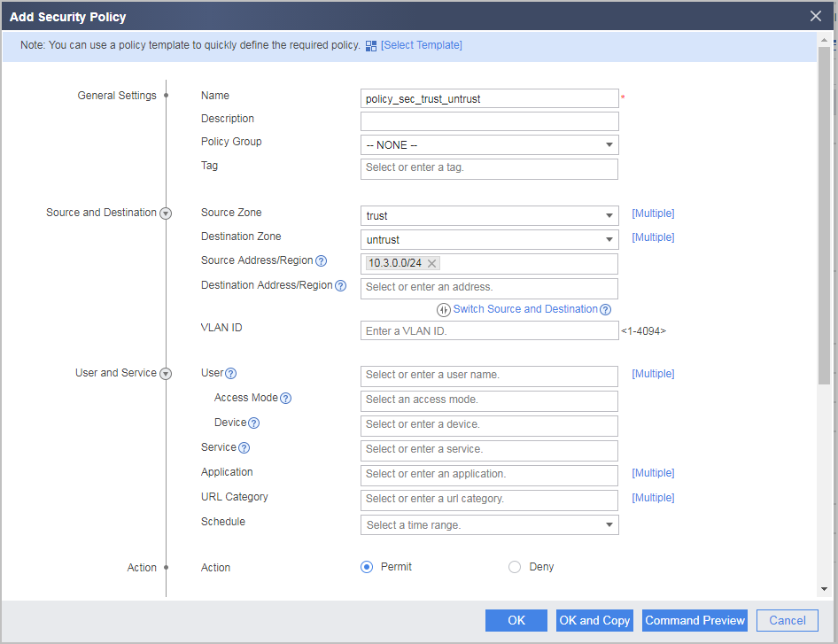Click the Switch Source and Destination swap icon
The height and width of the screenshot is (644, 838).
point(444,310)
